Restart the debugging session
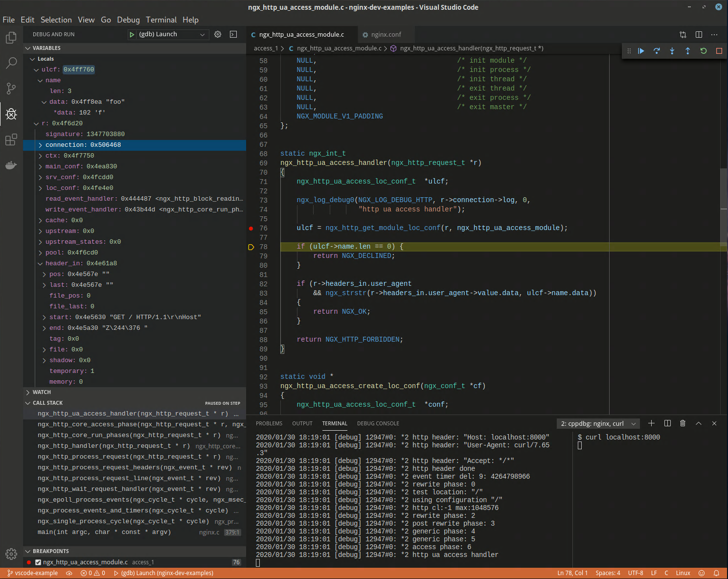The height and width of the screenshot is (579, 728). pos(704,51)
